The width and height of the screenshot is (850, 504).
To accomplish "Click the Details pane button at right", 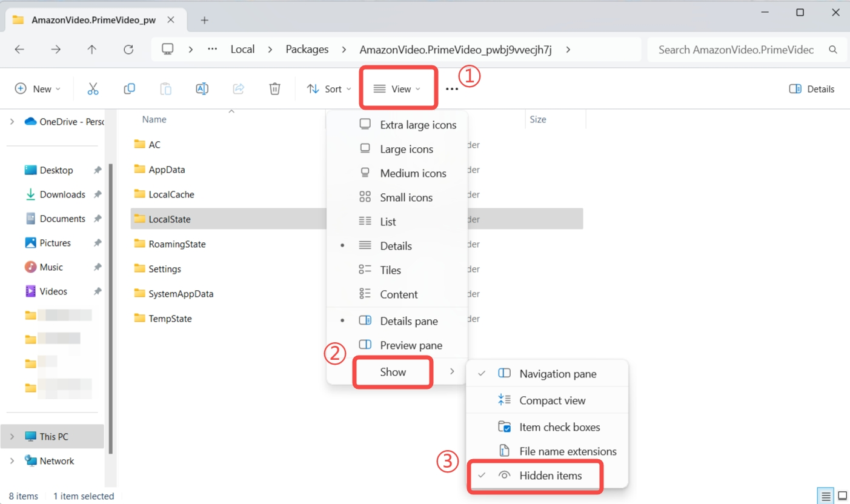I will point(812,89).
